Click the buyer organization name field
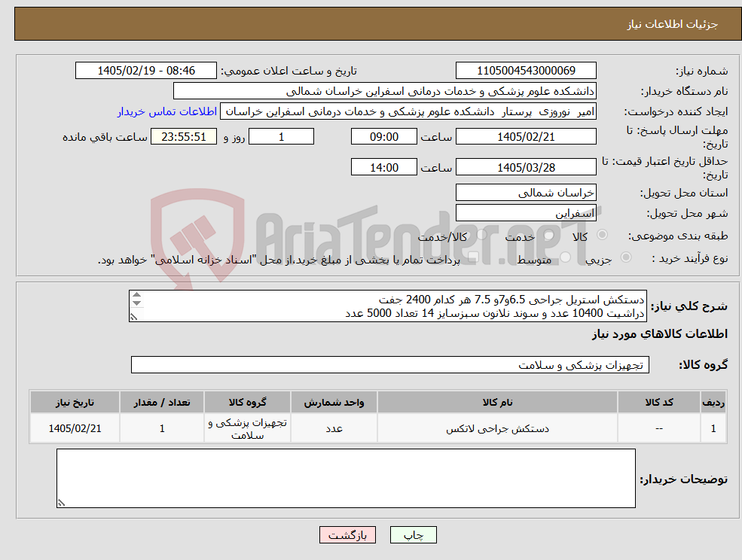The height and width of the screenshot is (560, 742). [x=385, y=91]
